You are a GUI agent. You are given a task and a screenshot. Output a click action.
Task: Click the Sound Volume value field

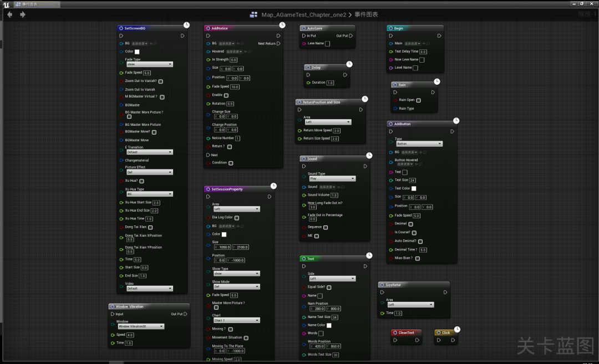[334, 195]
